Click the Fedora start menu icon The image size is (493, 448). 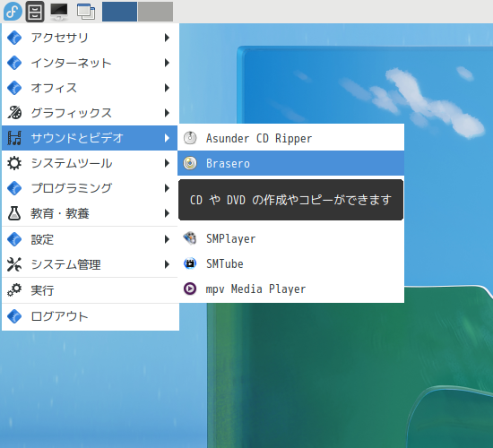point(13,12)
